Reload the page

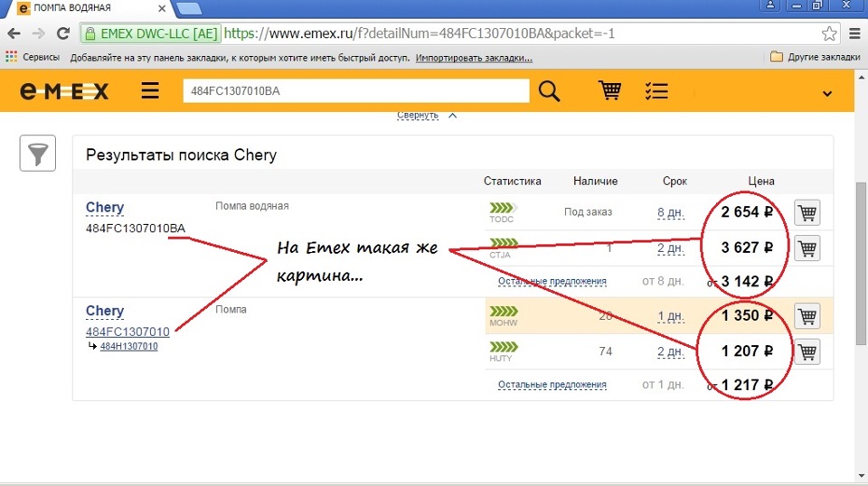[63, 33]
